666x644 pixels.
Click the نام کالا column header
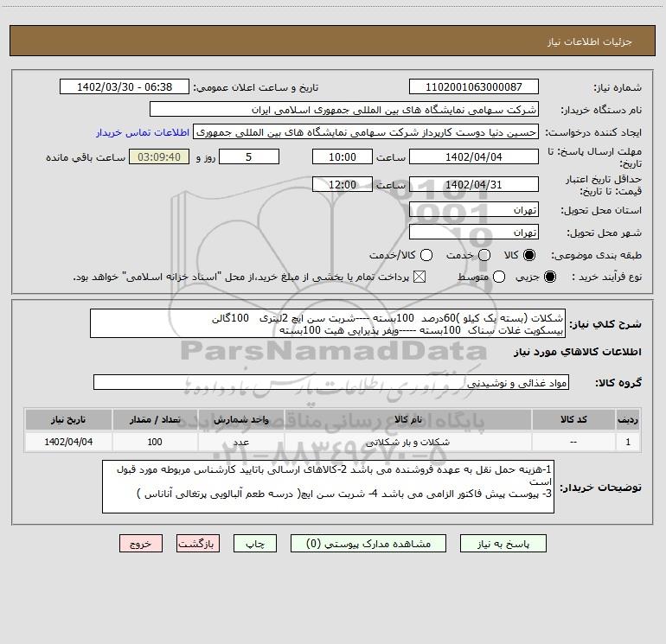click(407, 419)
